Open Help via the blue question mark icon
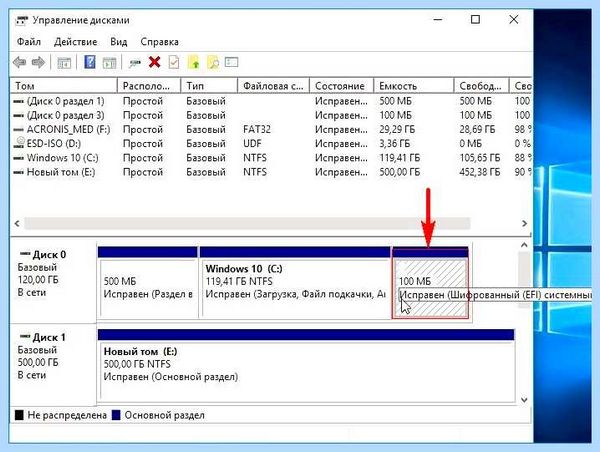600x452 pixels. 90,62
